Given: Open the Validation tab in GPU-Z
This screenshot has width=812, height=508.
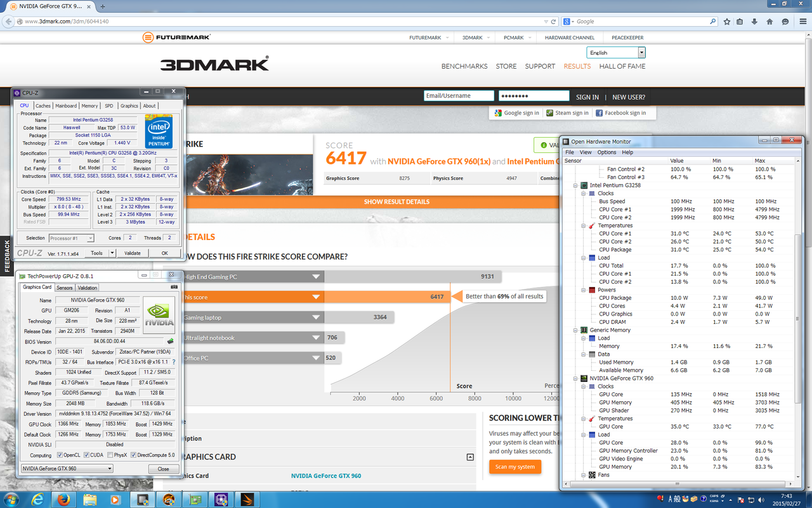Looking at the screenshot, I should pos(88,288).
